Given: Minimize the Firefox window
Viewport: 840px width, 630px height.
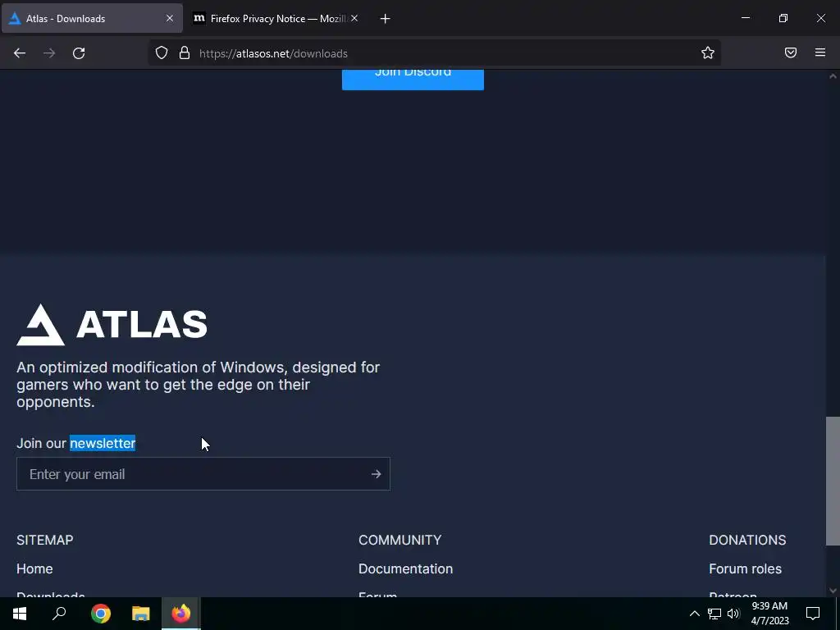Looking at the screenshot, I should (746, 18).
